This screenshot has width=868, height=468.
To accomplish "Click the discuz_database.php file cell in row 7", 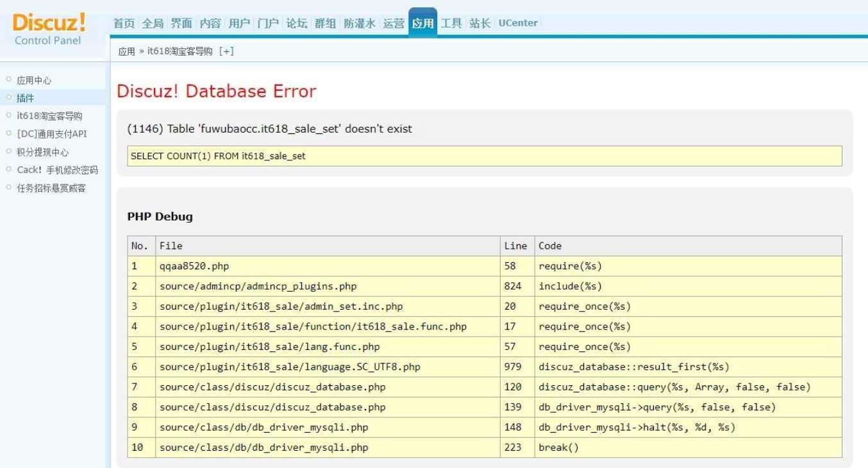I will click(x=328, y=387).
